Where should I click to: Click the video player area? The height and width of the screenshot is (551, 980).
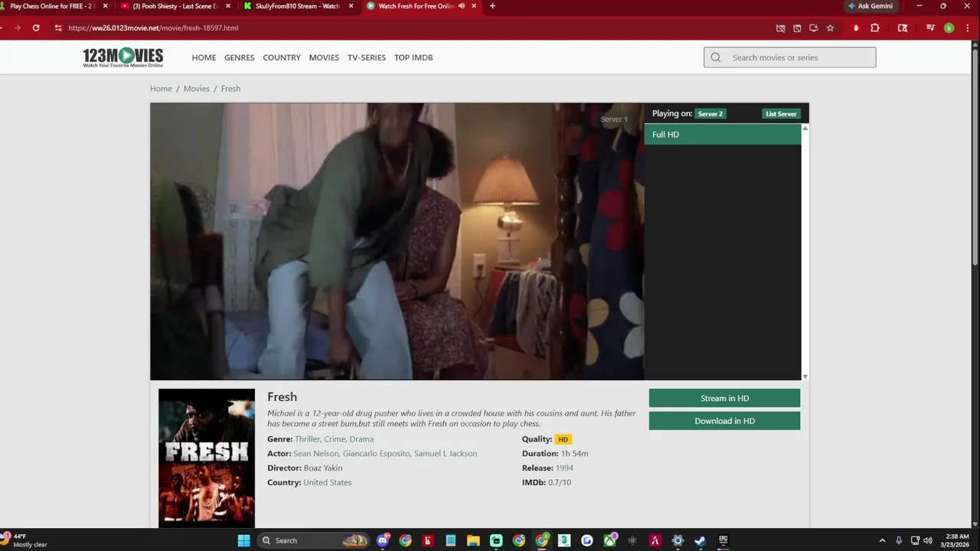(x=397, y=241)
